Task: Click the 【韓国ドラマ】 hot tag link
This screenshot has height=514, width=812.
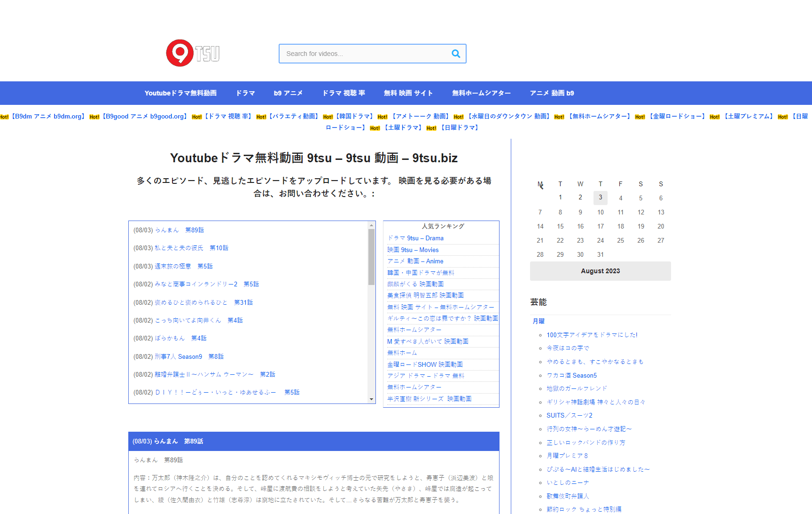Action: (354, 116)
